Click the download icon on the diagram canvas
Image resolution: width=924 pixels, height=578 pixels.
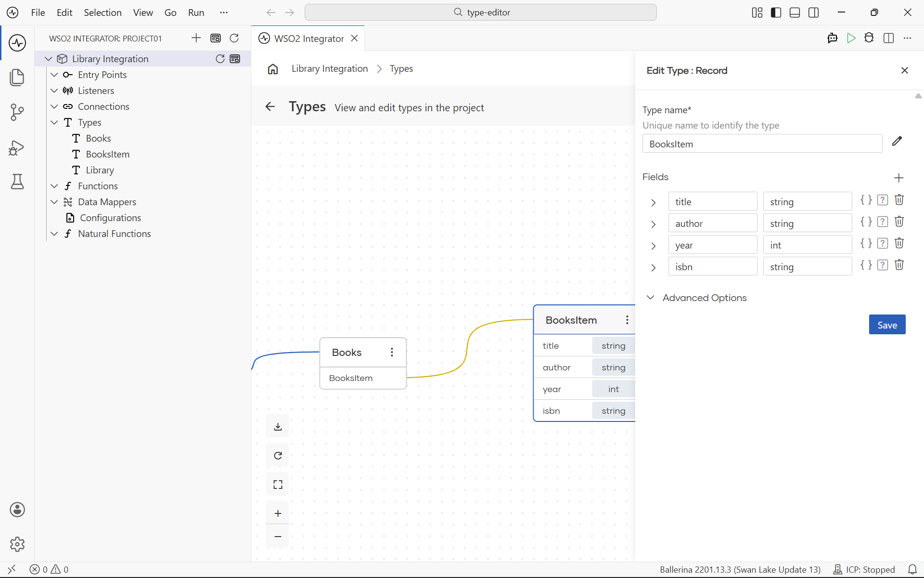click(x=278, y=427)
